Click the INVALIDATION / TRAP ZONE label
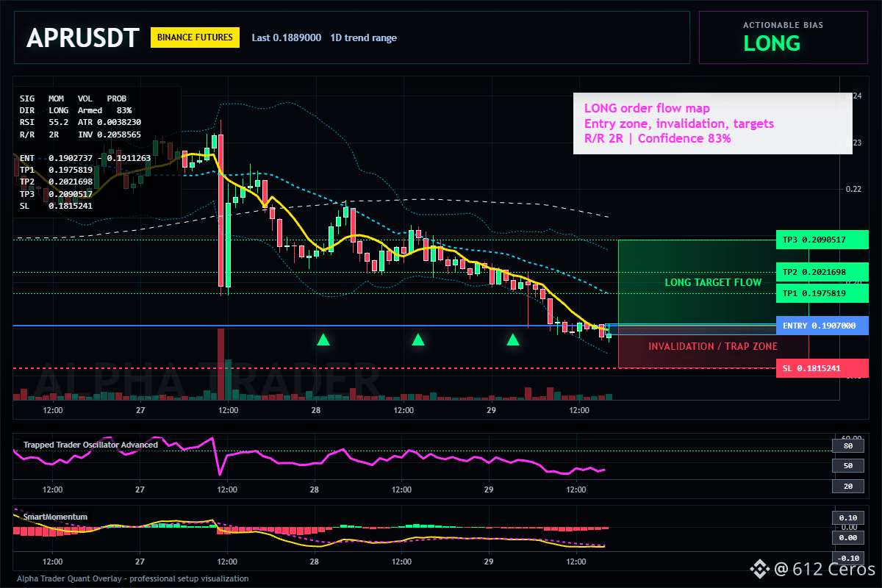Screen dimensions: 882x588 click(713, 346)
